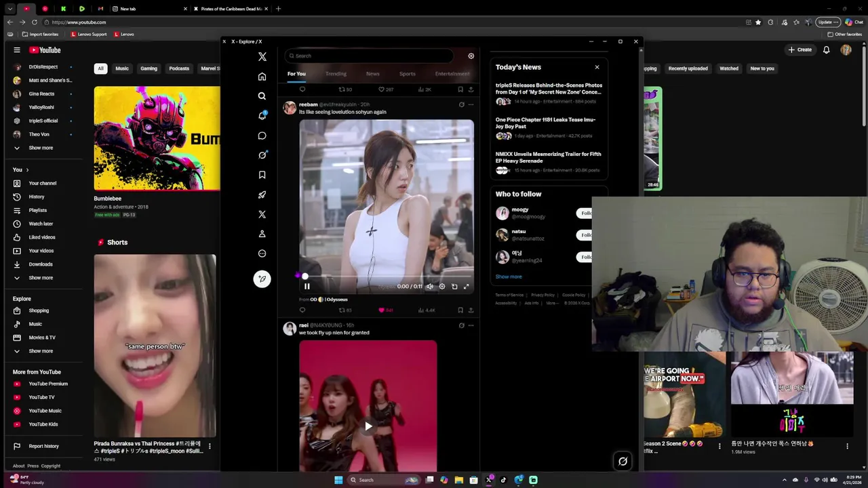Open Explore settings gear beside search
868x488 pixels.
tap(471, 56)
